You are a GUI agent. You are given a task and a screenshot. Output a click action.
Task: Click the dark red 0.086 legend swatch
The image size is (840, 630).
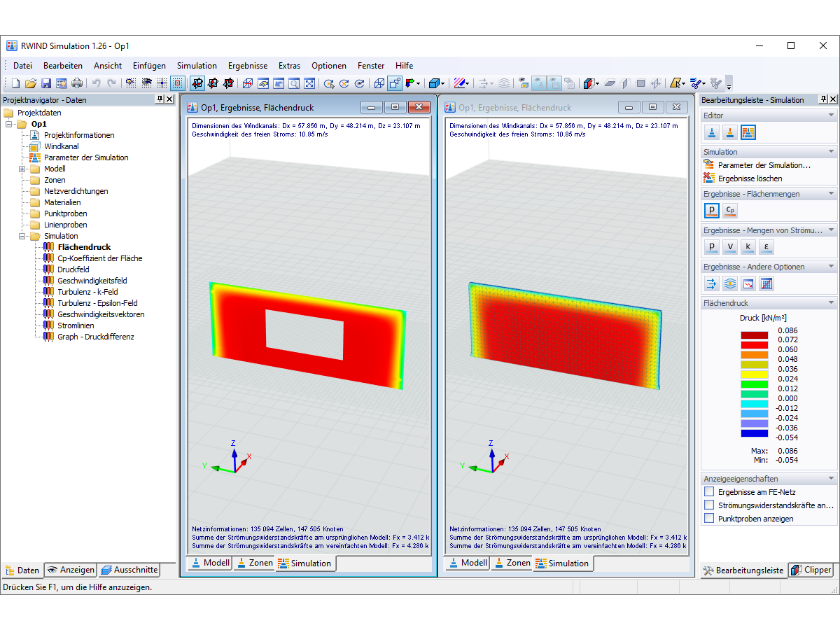[x=755, y=335]
